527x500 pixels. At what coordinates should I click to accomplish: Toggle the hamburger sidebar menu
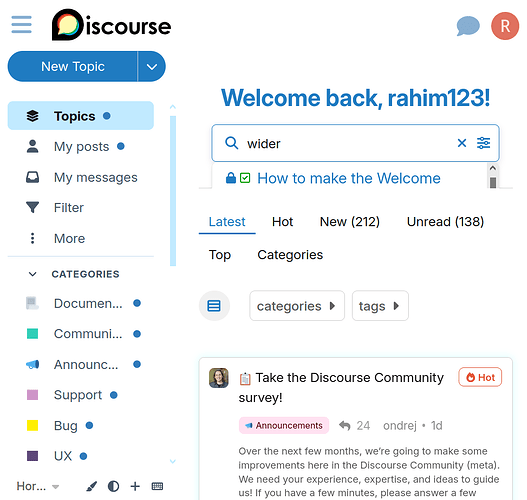pyautogui.click(x=22, y=25)
